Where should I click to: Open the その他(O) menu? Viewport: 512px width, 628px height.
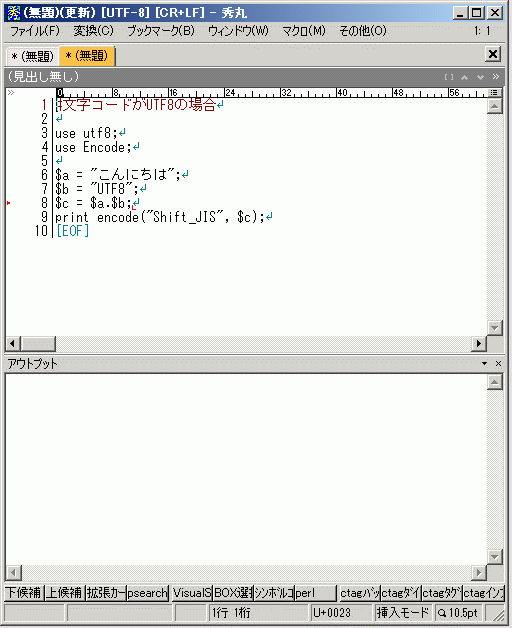pos(363,31)
